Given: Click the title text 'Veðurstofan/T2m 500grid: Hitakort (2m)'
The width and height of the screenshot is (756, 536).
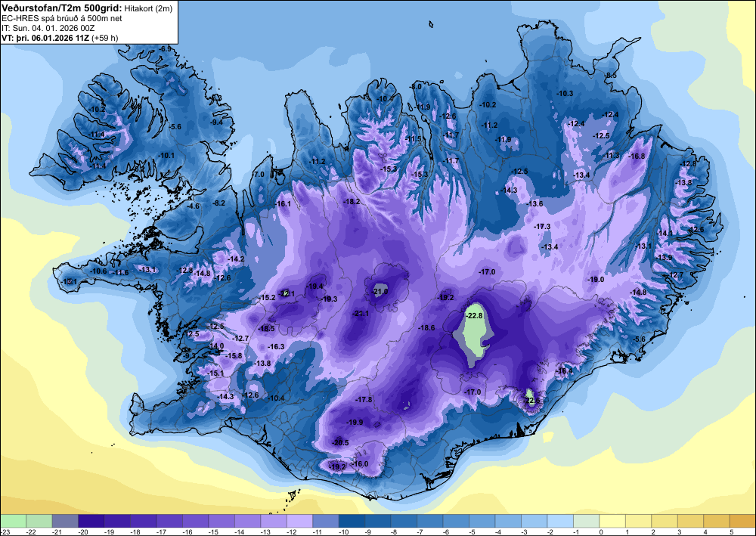Looking at the screenshot, I should (x=86, y=8).
